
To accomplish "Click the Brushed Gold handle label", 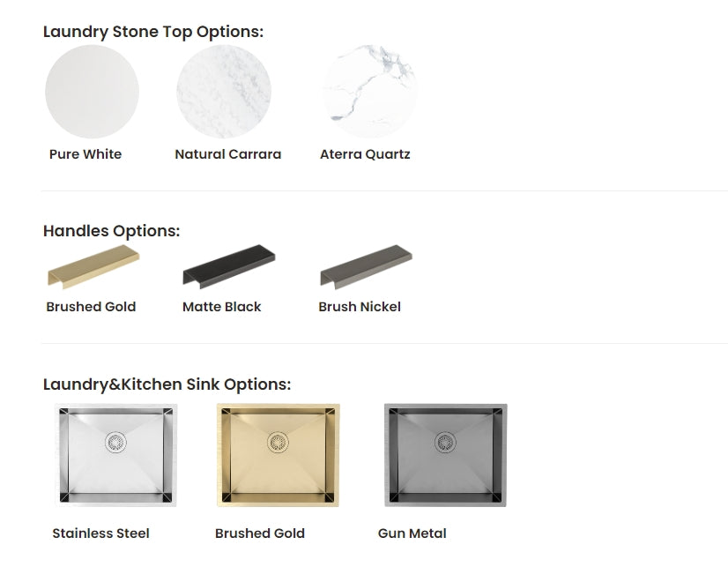I will click(x=91, y=307).
